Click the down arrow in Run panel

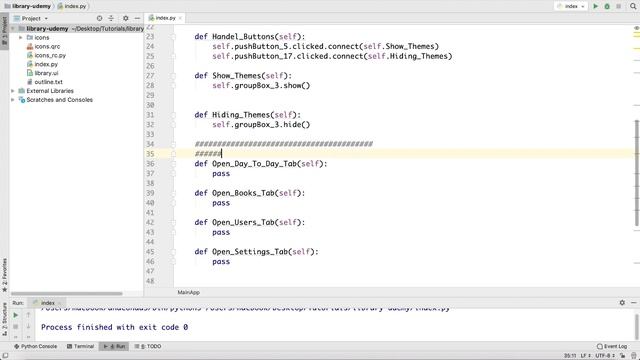pos(28,327)
